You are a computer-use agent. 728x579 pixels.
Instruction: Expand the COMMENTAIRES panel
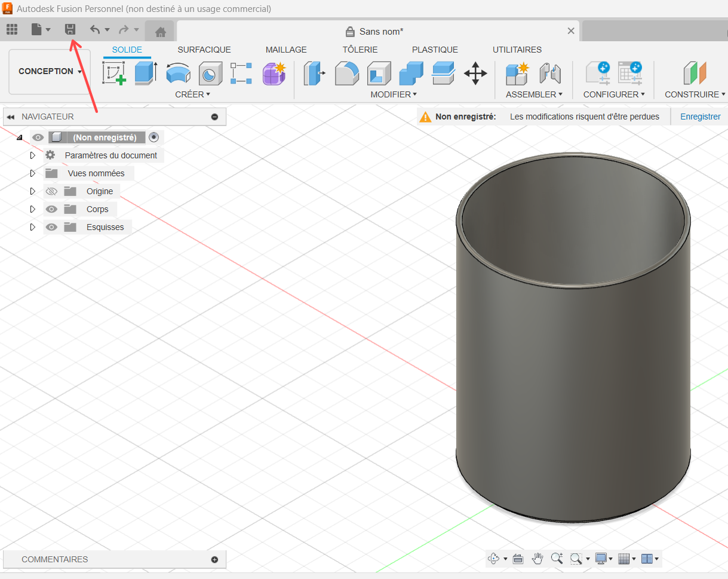214,559
